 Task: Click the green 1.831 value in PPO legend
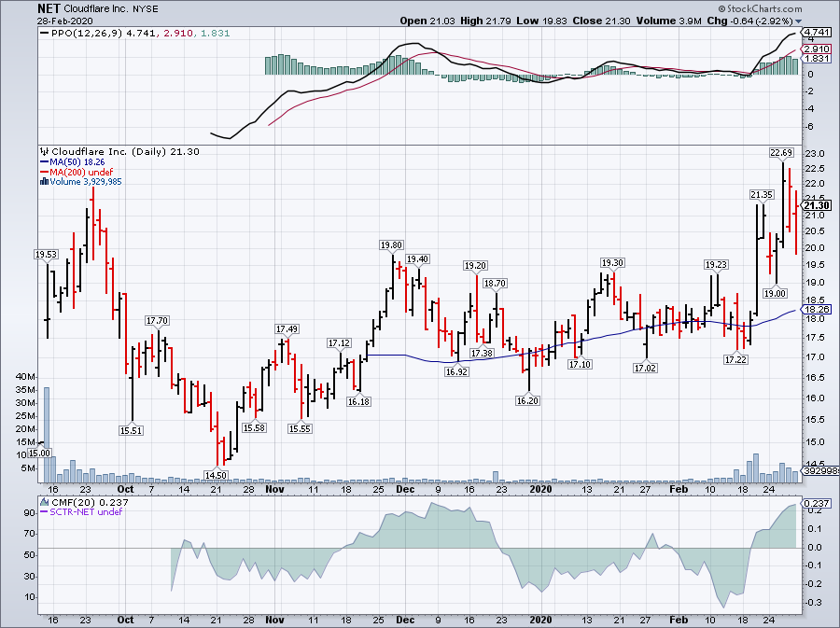pyautogui.click(x=216, y=34)
